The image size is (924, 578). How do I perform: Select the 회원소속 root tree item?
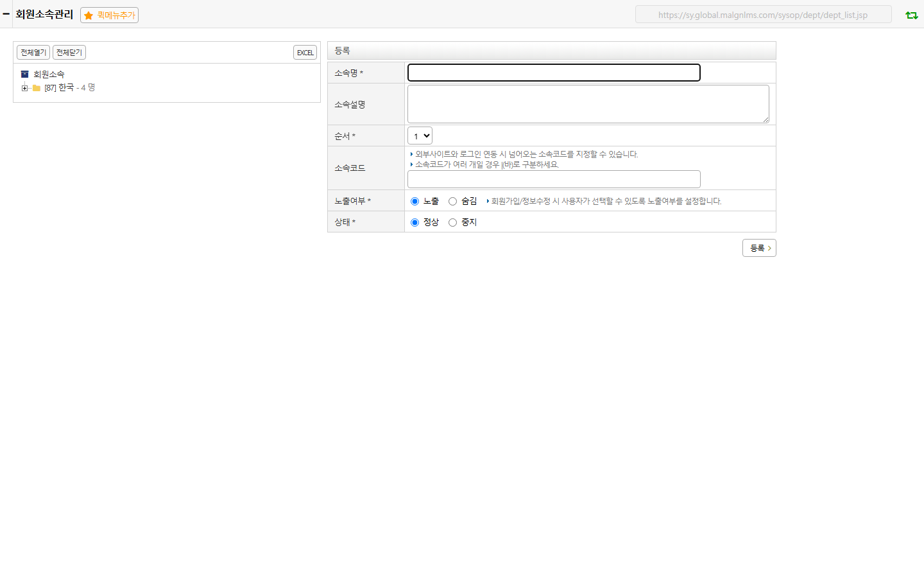[49, 74]
